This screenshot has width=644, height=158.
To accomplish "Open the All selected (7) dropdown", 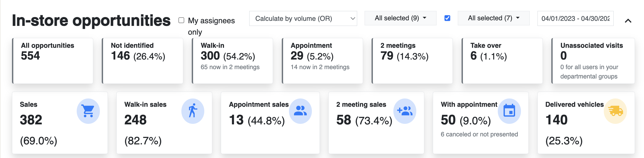I will click(x=494, y=18).
